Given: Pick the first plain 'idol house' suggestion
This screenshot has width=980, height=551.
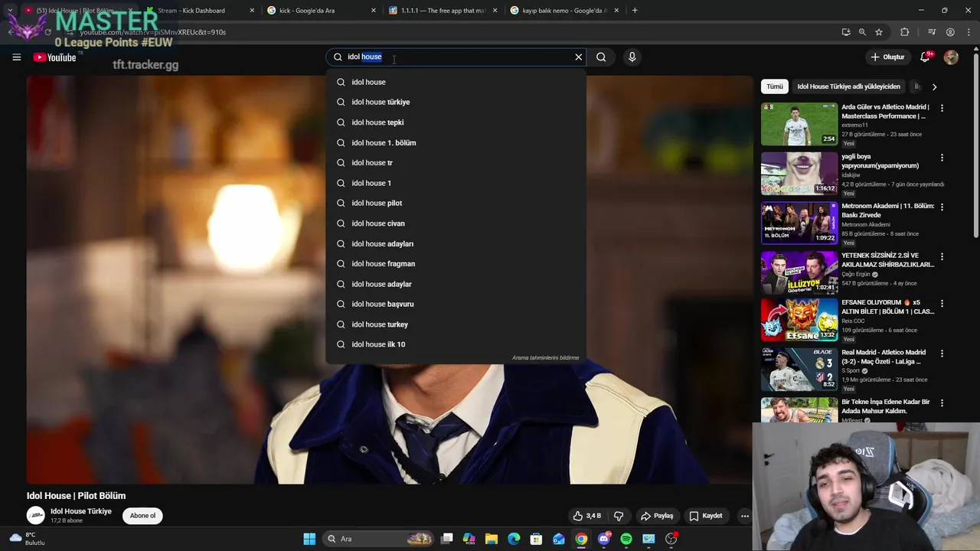Looking at the screenshot, I should [x=456, y=82].
